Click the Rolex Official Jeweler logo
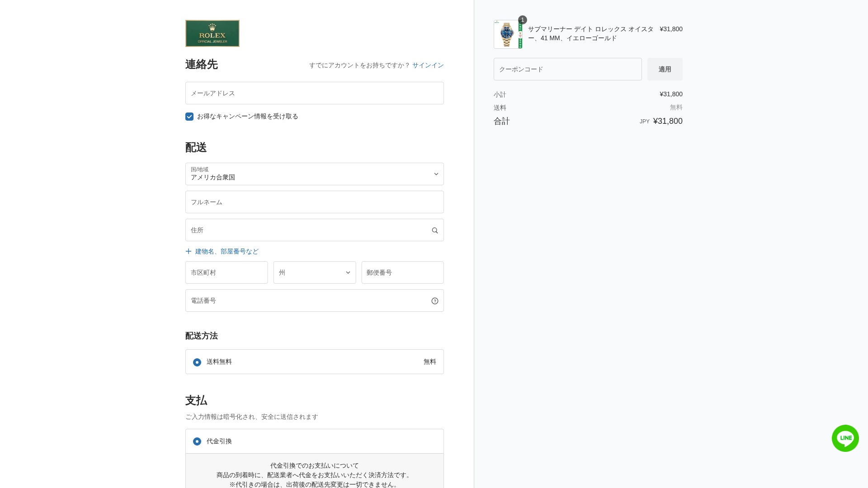 212,33
